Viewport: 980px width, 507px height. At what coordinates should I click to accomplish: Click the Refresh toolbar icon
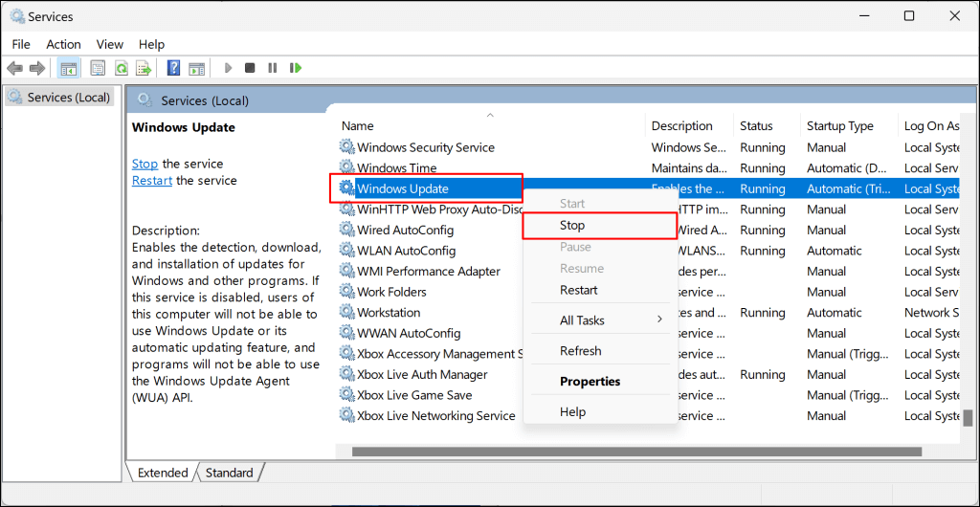(x=121, y=68)
